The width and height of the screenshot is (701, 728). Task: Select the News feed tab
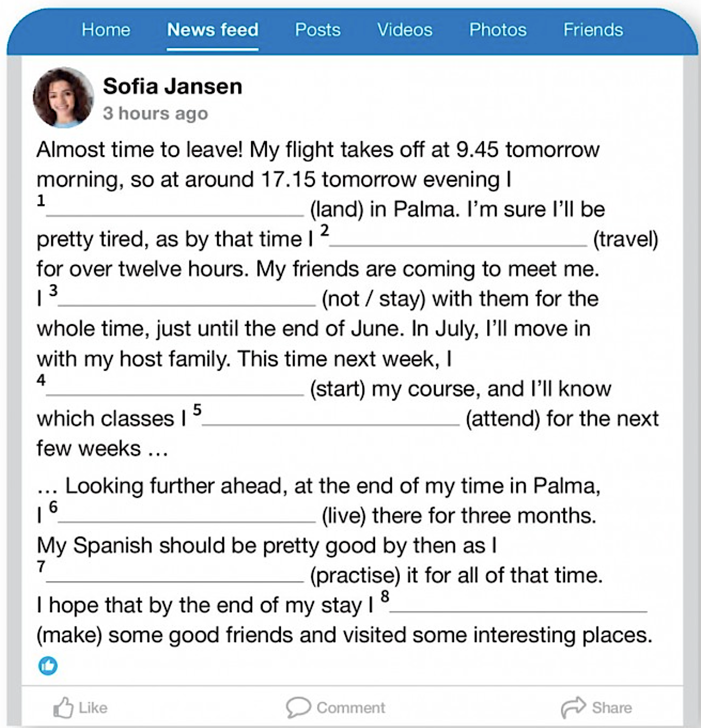pos(212,30)
